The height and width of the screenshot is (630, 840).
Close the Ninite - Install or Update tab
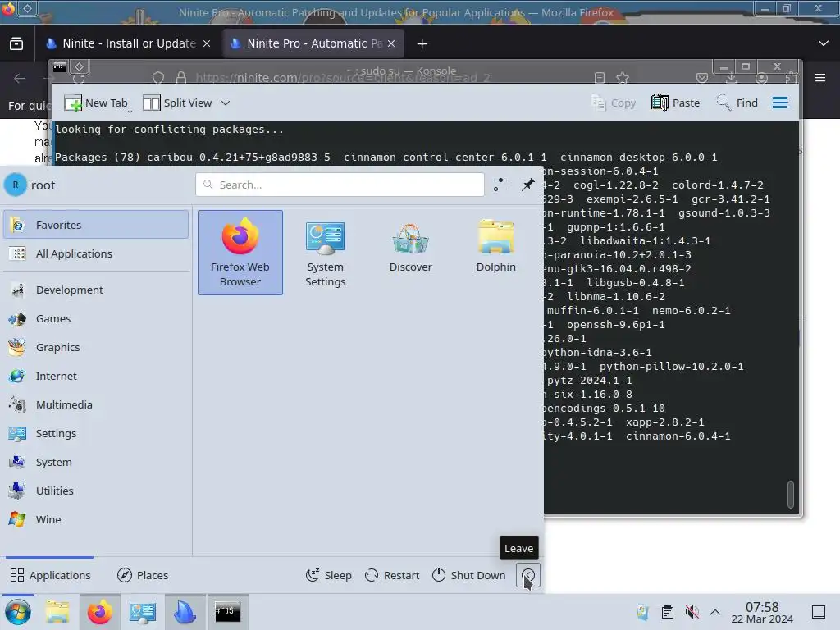pyautogui.click(x=207, y=43)
